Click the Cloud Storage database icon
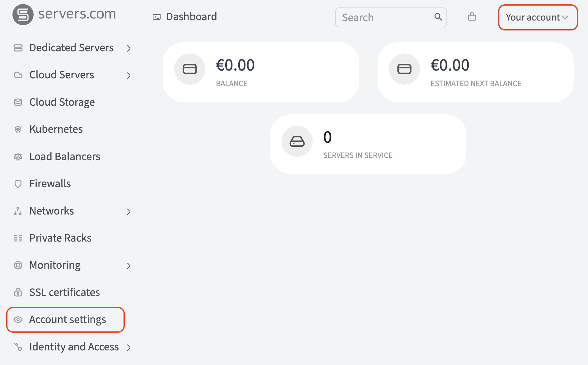Viewport: 588px width, 365px height. pyautogui.click(x=18, y=102)
